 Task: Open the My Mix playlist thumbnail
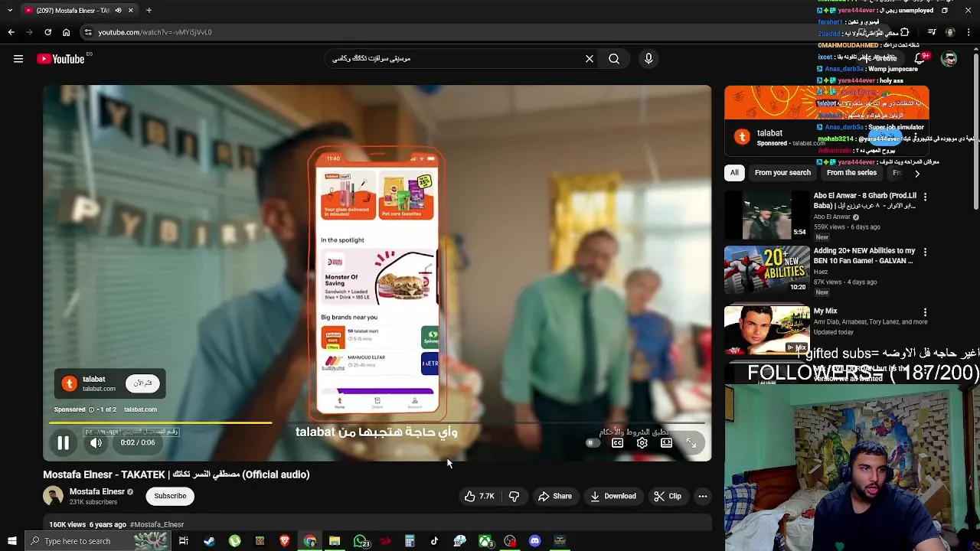pyautogui.click(x=767, y=330)
